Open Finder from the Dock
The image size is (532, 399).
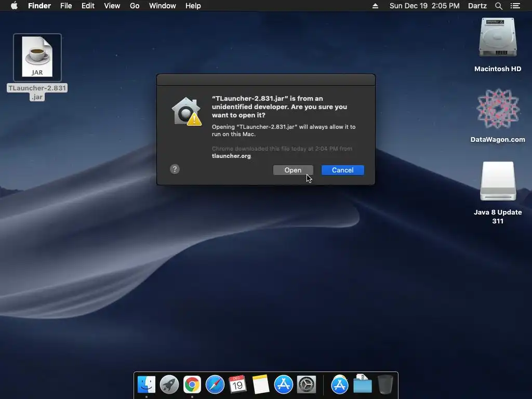tap(147, 384)
